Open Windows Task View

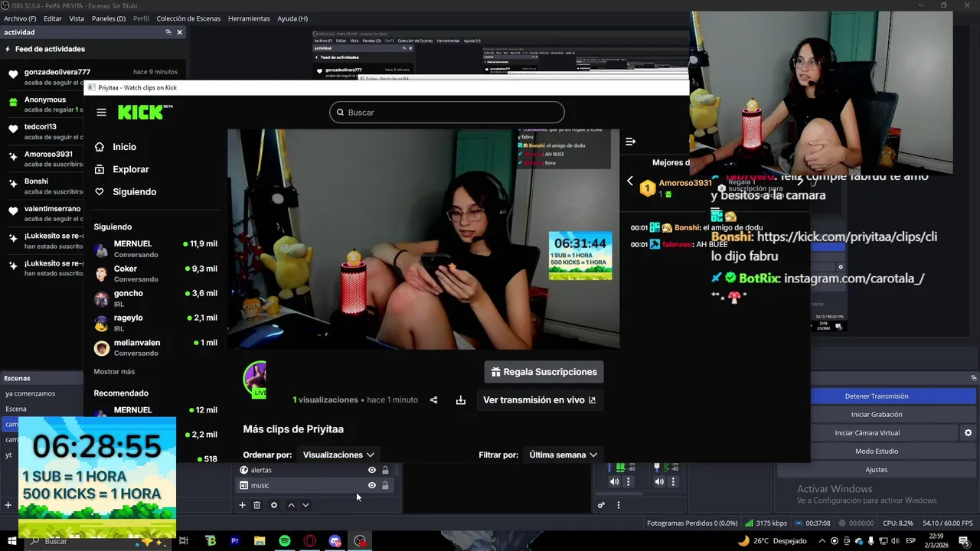click(x=184, y=541)
